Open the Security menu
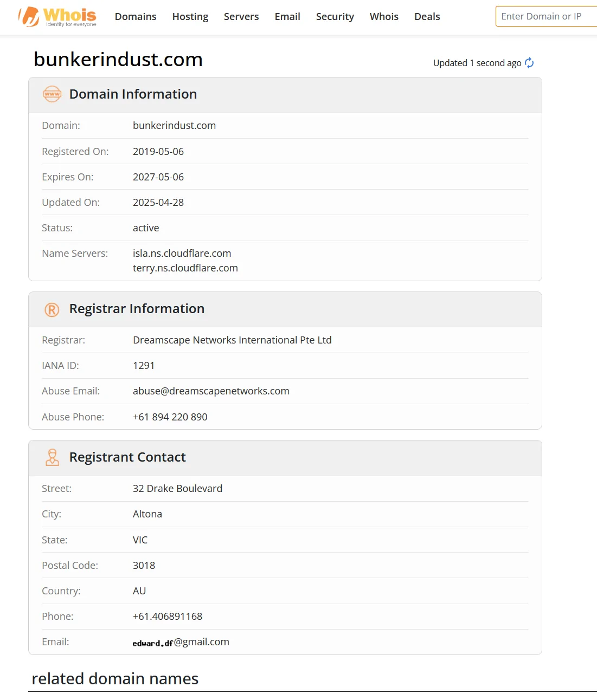597x700 pixels. tap(335, 17)
